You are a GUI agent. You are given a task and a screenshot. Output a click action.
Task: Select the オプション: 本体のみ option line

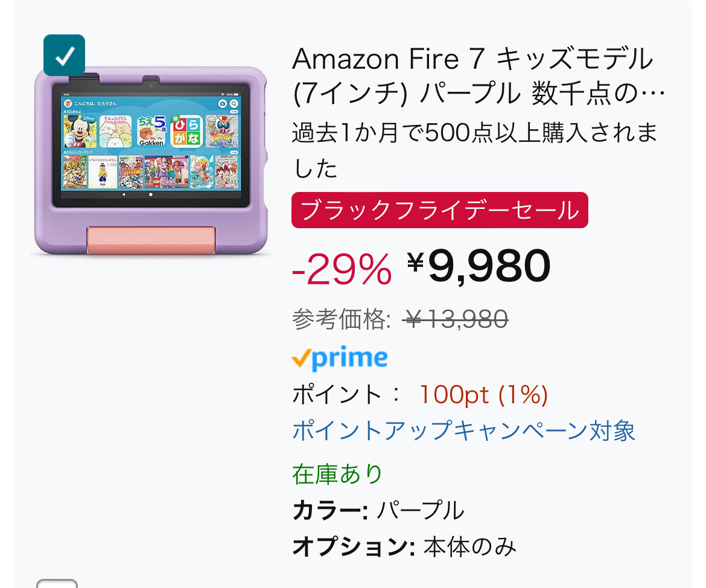click(404, 547)
